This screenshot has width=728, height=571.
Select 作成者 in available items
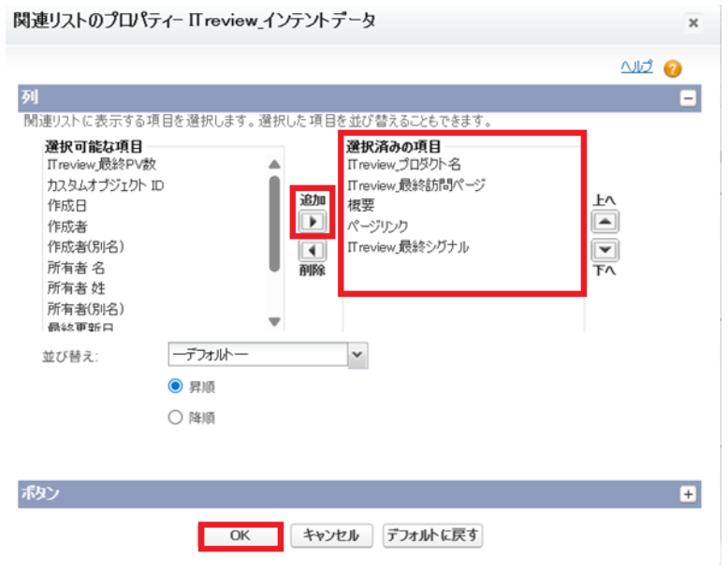coord(66,227)
